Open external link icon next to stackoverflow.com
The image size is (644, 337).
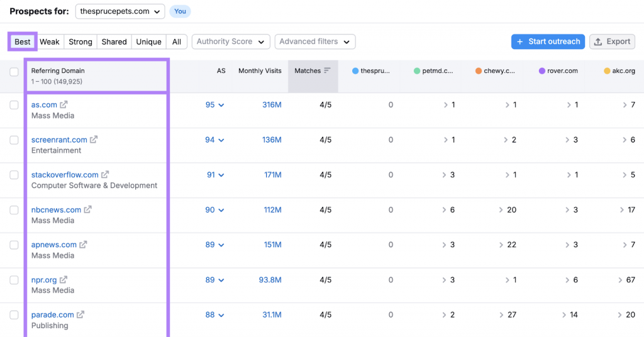[105, 174]
